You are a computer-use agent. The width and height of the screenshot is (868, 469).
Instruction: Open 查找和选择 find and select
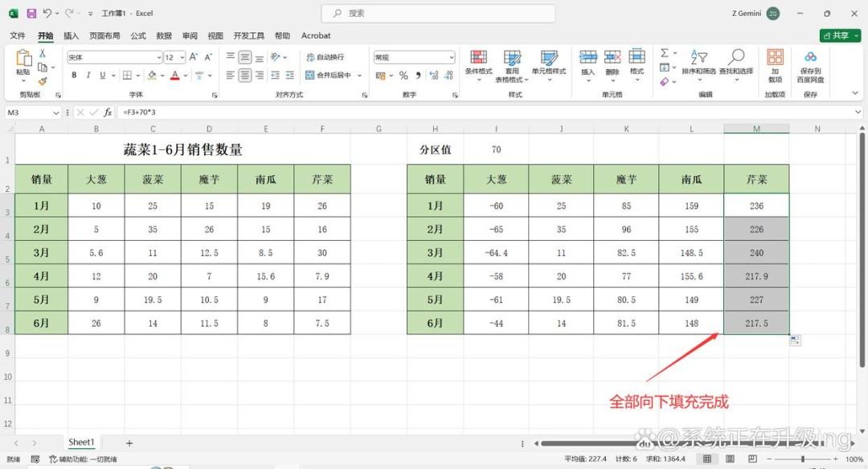pos(736,64)
